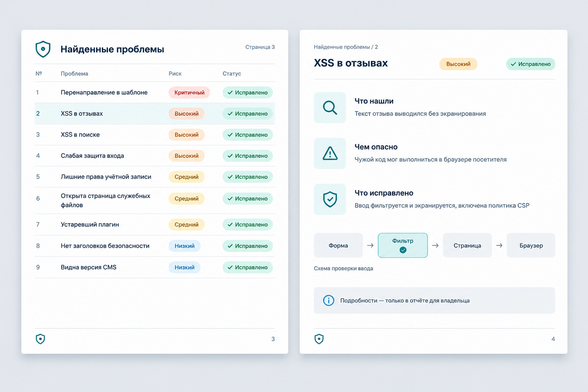588x392 pixels.
Task: Select the Браузер step in the scheme
Action: [531, 245]
